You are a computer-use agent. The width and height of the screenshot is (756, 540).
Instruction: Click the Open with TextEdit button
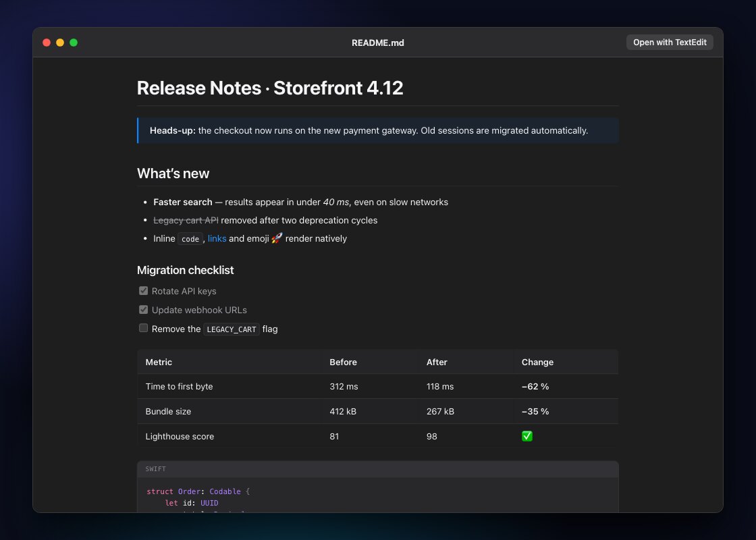[670, 43]
